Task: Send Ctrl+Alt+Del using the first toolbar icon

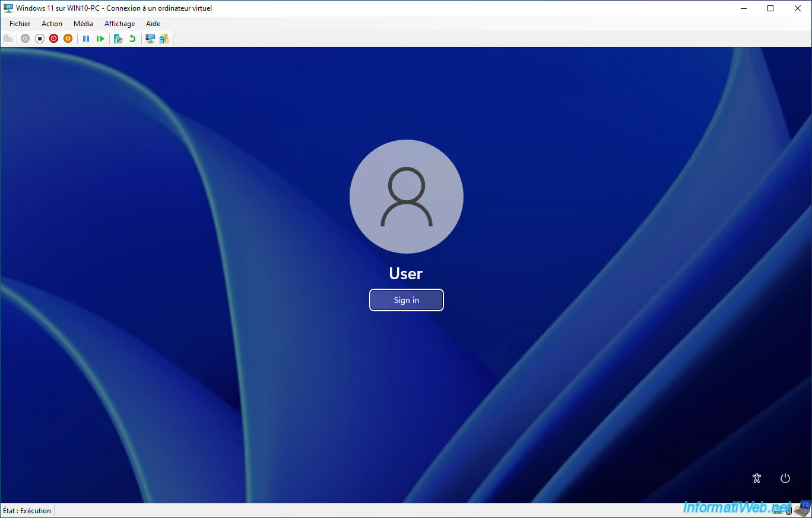Action: click(x=8, y=39)
